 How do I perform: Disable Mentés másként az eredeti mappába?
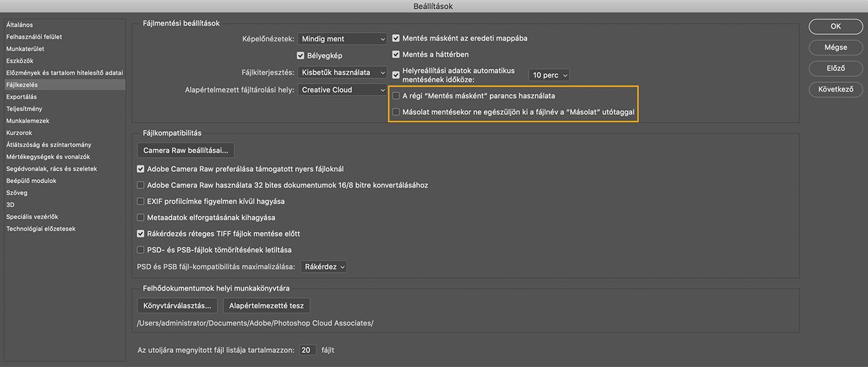point(396,39)
